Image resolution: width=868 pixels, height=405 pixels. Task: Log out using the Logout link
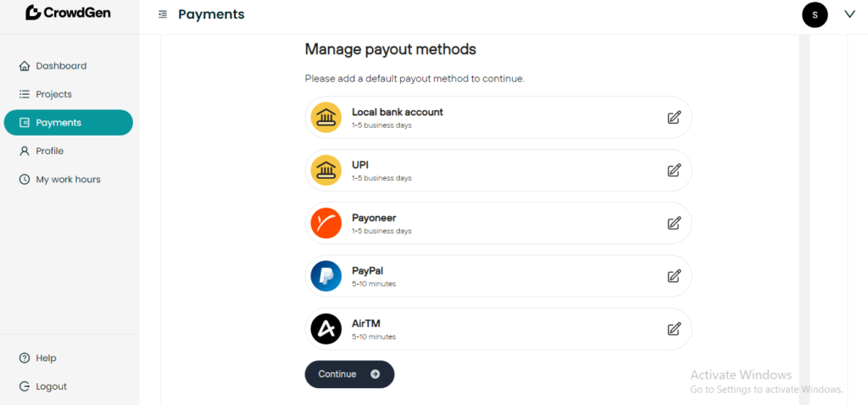coord(51,386)
